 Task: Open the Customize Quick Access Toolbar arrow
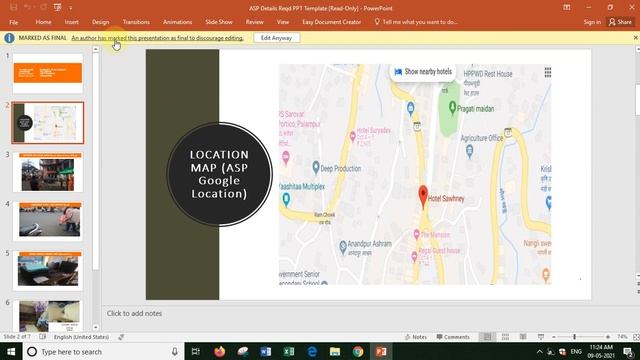[70, 8]
